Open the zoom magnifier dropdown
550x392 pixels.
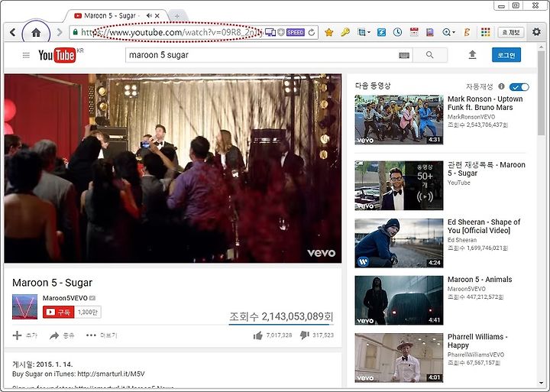click(x=448, y=33)
